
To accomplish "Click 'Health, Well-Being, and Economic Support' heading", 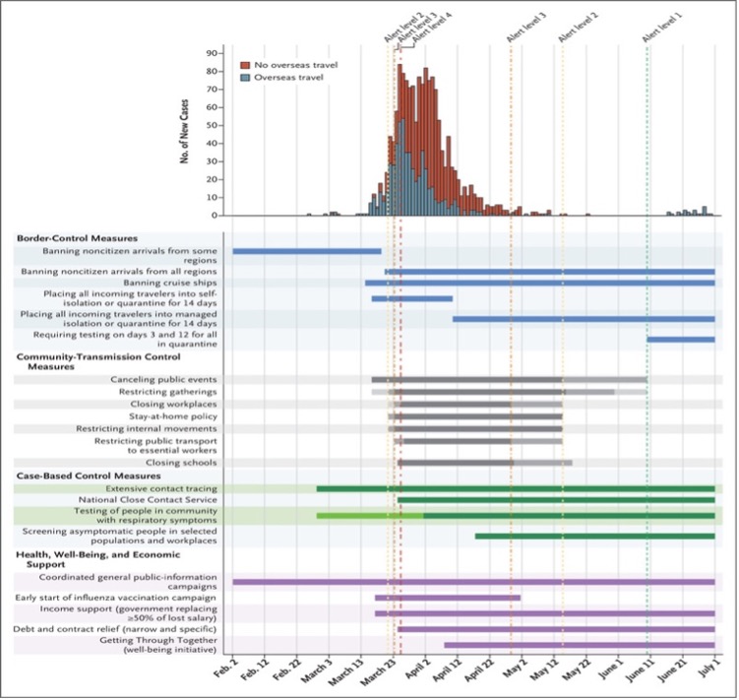I will 98,559.
